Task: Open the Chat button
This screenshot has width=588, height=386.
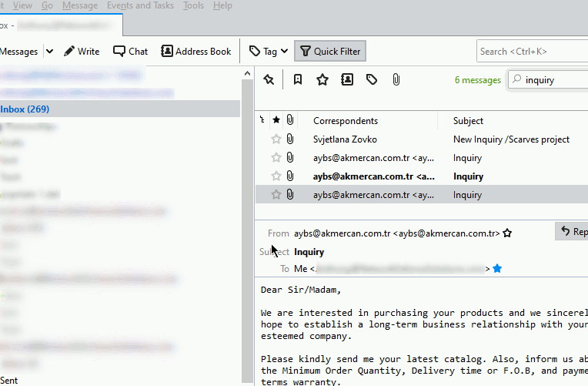Action: 131,52
